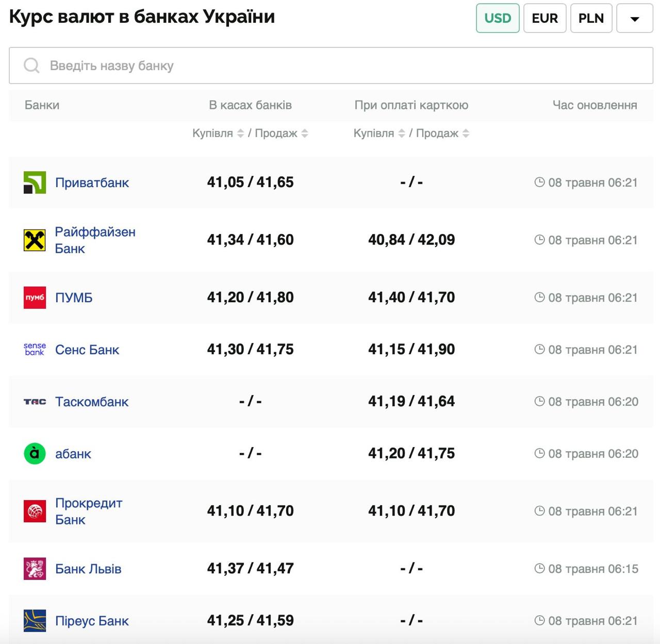Click the Прокредит Банк logo icon
Viewport: 660px width, 644px height.
click(35, 511)
